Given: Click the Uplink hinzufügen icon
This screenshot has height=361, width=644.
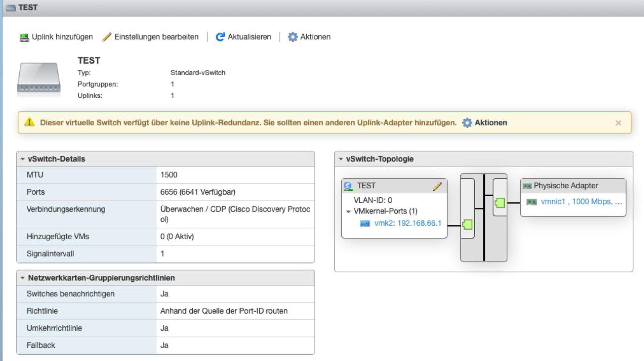Looking at the screenshot, I should (24, 37).
